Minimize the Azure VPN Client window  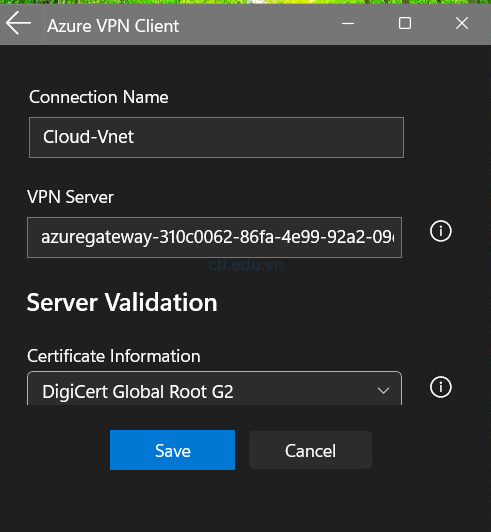click(x=348, y=23)
